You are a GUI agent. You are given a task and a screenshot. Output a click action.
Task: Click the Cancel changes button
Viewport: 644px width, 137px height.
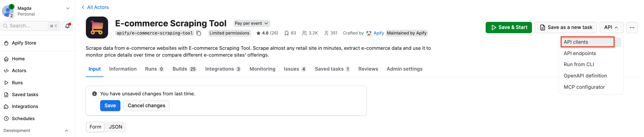(x=147, y=106)
